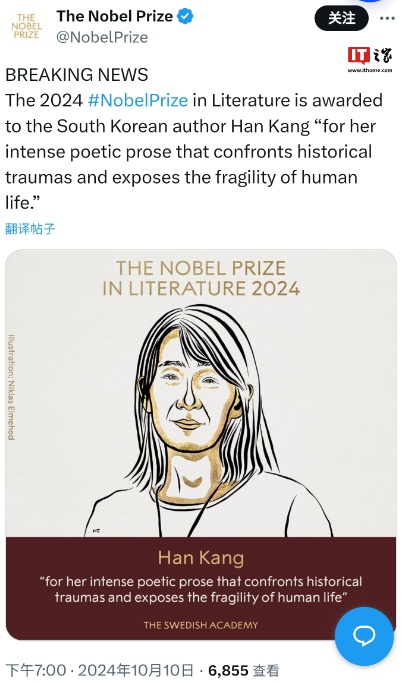402x683 pixels.
Task: Click the @NobelPrize handle
Action: click(x=102, y=37)
